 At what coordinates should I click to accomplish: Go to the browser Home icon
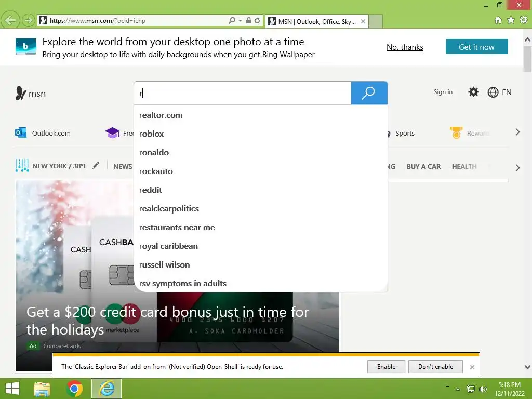point(498,20)
